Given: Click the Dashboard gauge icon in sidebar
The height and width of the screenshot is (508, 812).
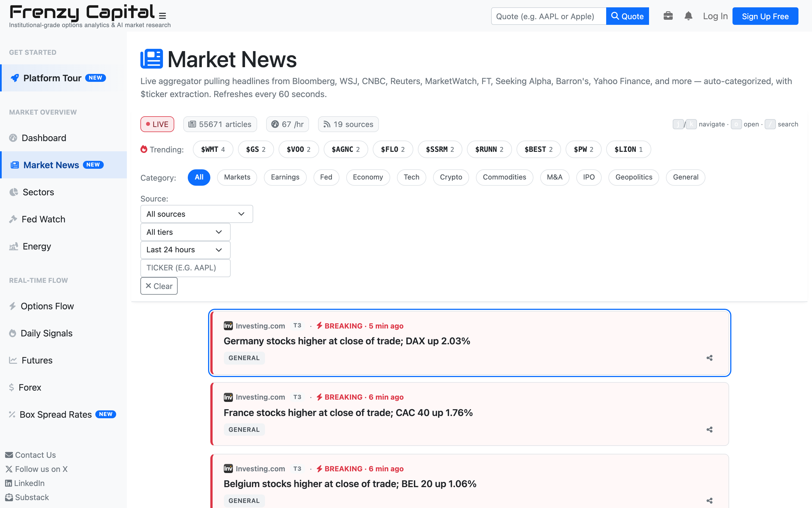Looking at the screenshot, I should [x=13, y=138].
